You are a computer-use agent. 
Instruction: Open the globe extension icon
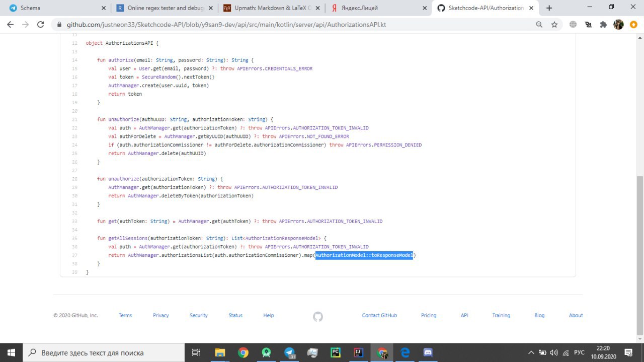pyautogui.click(x=573, y=24)
